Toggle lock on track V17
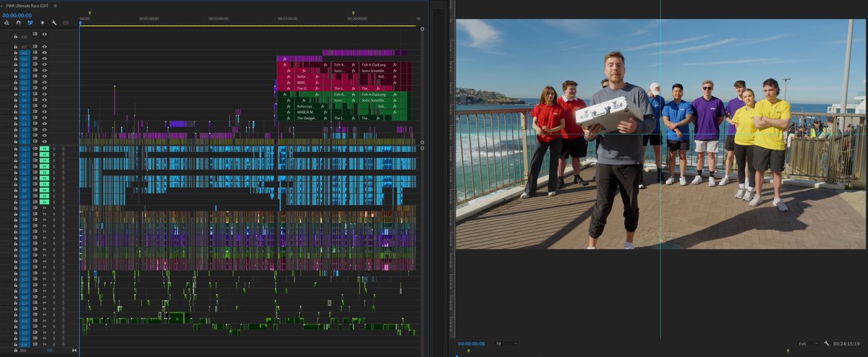This screenshot has width=868, height=357. click(x=16, y=47)
